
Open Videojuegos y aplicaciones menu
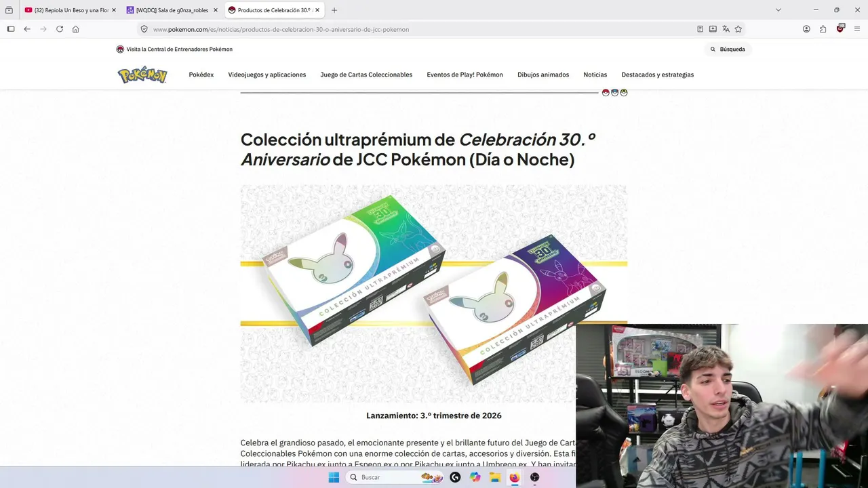click(267, 75)
